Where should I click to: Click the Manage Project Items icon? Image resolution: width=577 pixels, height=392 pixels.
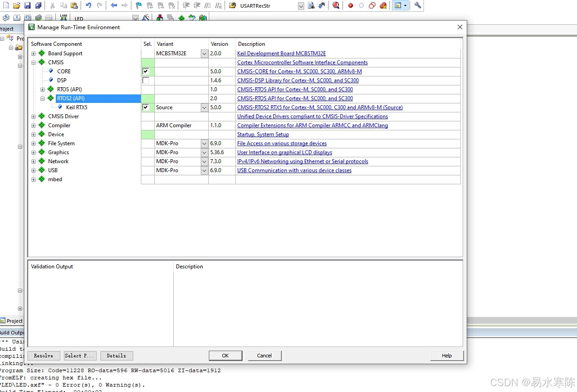point(160,18)
